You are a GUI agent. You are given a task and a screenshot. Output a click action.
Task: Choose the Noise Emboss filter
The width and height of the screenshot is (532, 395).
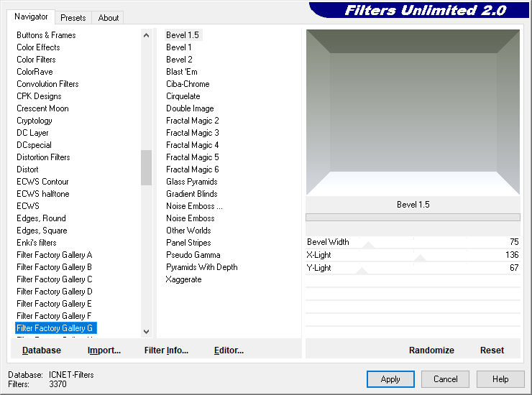click(x=191, y=218)
